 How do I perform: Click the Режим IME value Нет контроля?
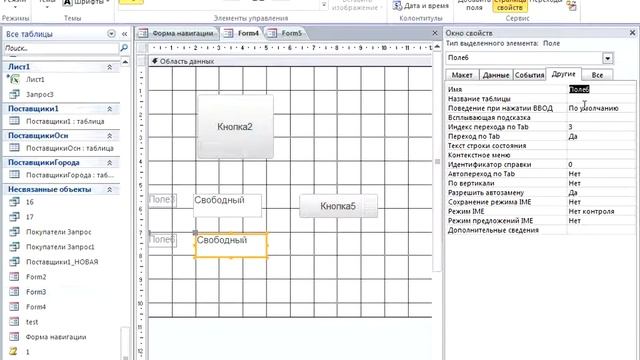tap(601, 211)
